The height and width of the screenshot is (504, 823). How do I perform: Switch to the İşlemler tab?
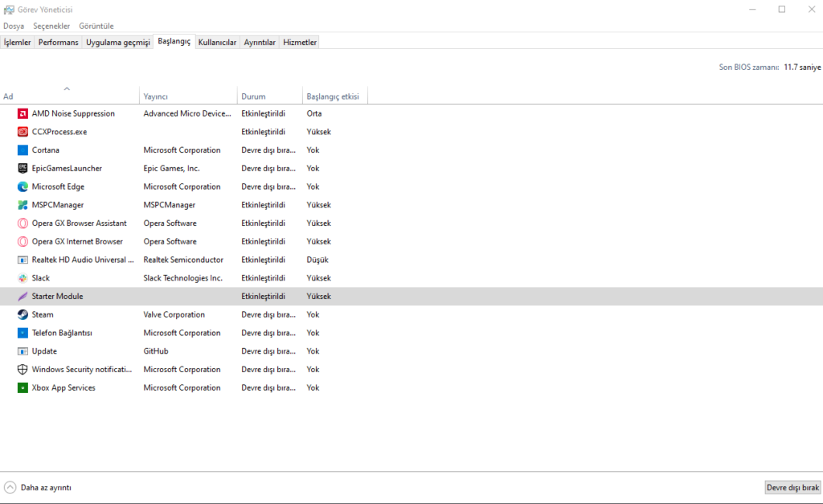click(x=18, y=43)
